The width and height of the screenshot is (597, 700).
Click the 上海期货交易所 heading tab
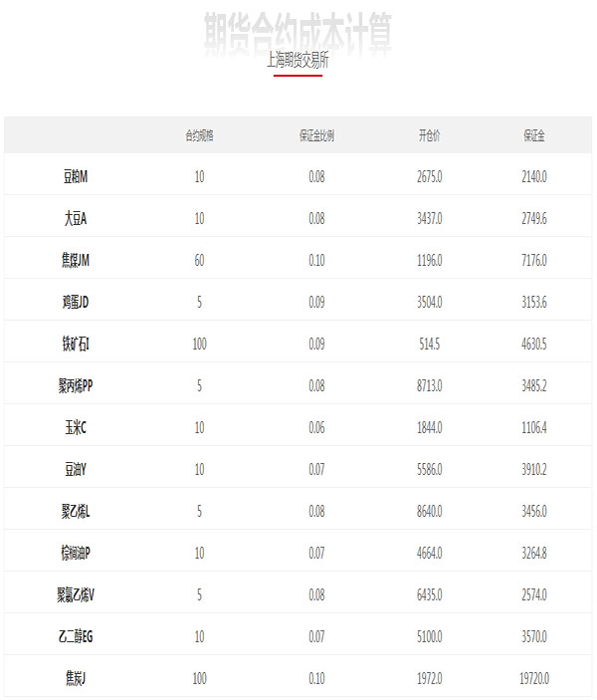298,61
